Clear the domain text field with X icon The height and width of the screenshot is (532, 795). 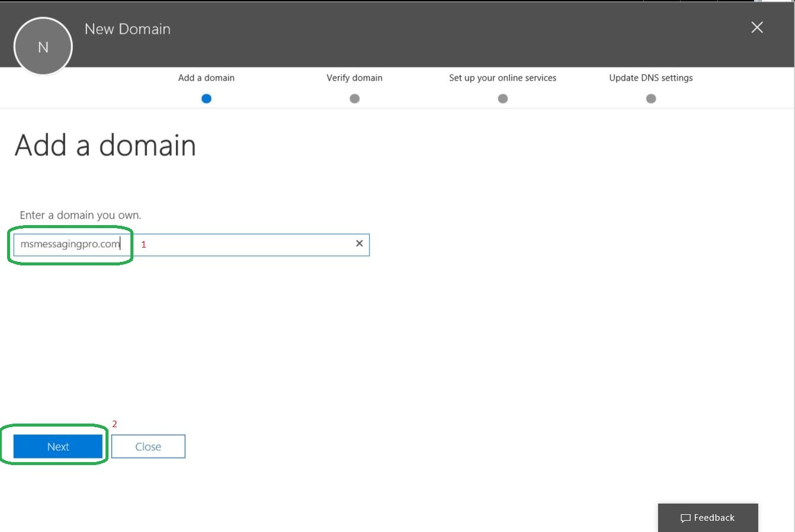point(359,243)
